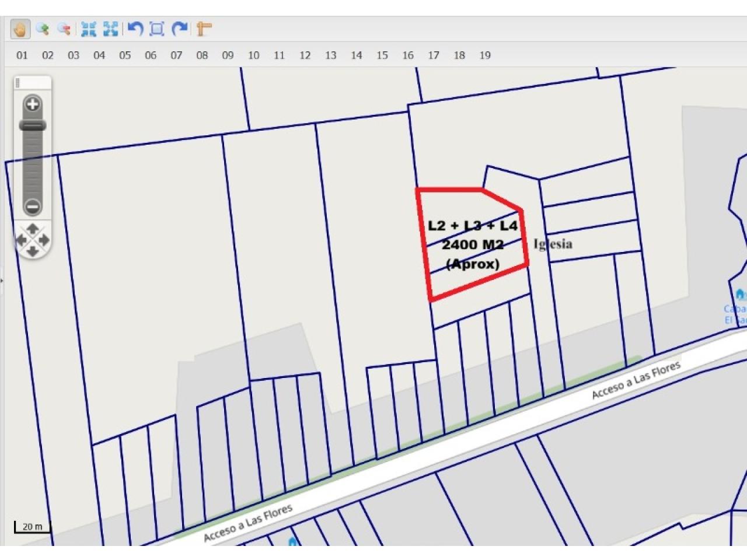Activate the zoom in magnifier tool
Image resolution: width=747 pixels, height=560 pixels.
point(42,29)
